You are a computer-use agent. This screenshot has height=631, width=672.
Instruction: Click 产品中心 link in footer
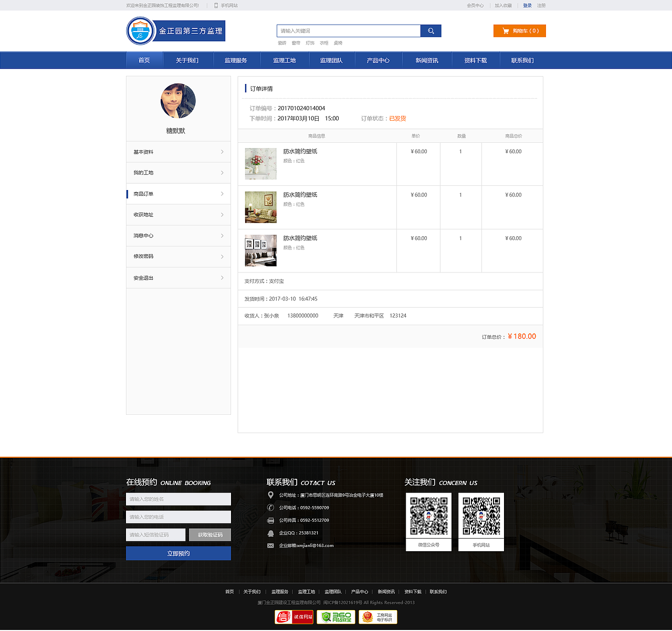[360, 592]
